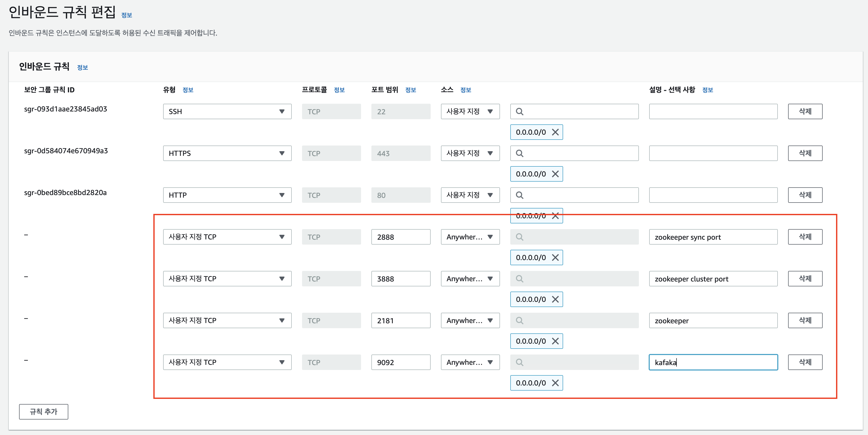Image resolution: width=868 pixels, height=435 pixels.
Task: Open the 사용자 지정 source dropdown for HTTPS rule
Action: 470,154
